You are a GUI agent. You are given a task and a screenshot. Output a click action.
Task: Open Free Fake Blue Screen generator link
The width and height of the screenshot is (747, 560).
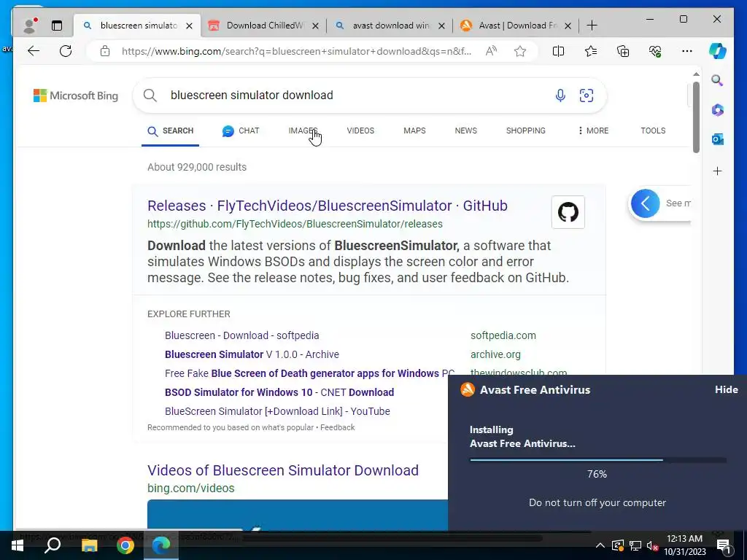point(309,373)
